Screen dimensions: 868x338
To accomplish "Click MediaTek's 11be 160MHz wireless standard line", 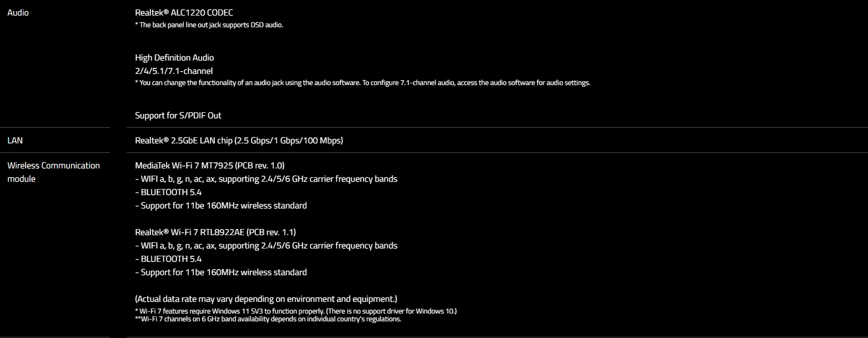I will (x=221, y=206).
